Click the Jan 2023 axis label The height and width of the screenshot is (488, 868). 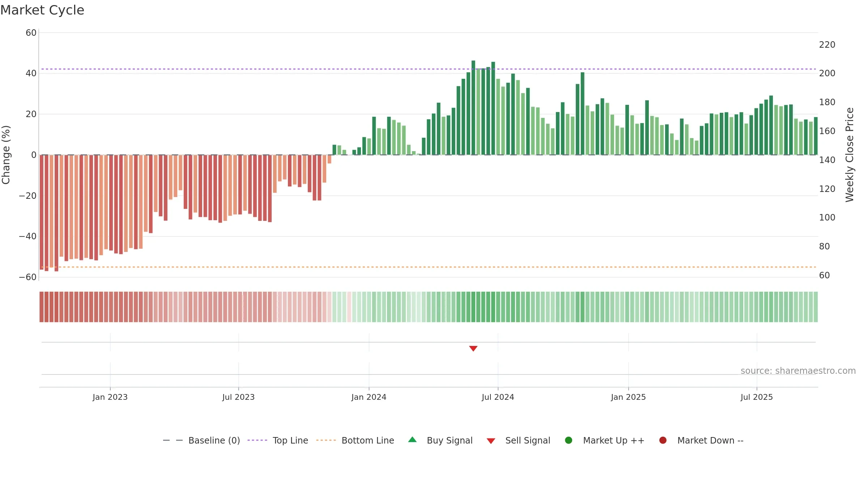coord(110,397)
